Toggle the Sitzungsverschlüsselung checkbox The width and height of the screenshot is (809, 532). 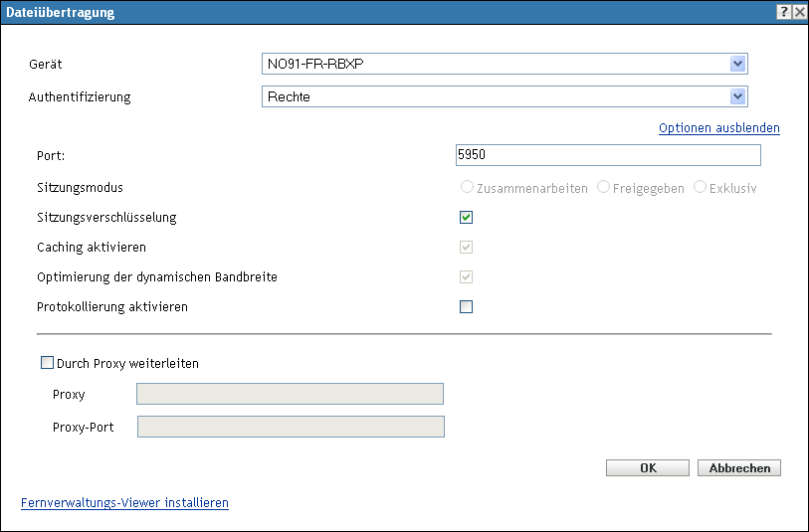[x=466, y=217]
